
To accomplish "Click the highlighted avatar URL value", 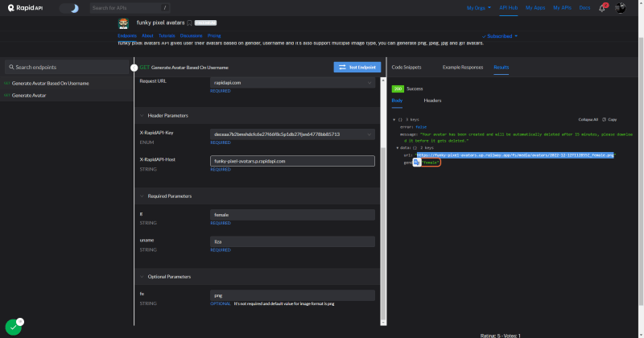I will (x=515, y=155).
